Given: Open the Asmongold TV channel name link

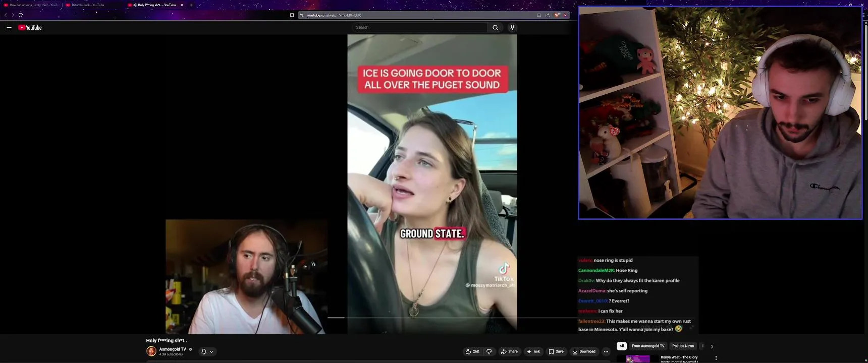Looking at the screenshot, I should [173, 349].
